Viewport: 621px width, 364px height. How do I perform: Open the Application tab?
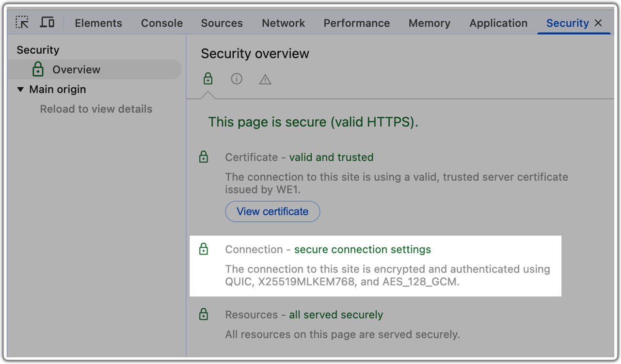click(498, 23)
